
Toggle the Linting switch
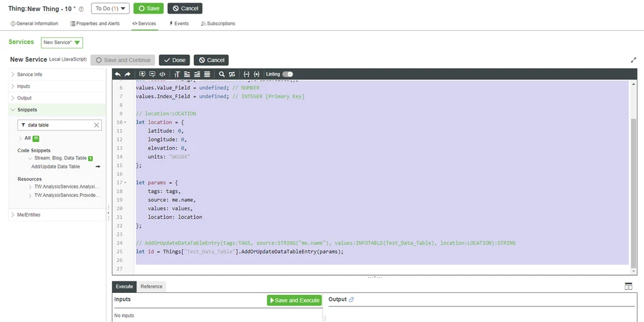pyautogui.click(x=288, y=74)
